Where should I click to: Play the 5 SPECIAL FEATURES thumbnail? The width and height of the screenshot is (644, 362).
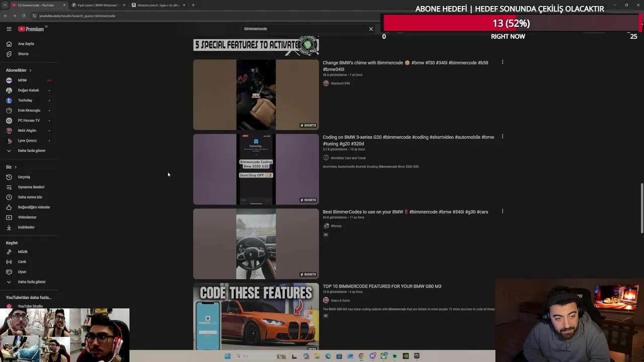[x=256, y=46]
